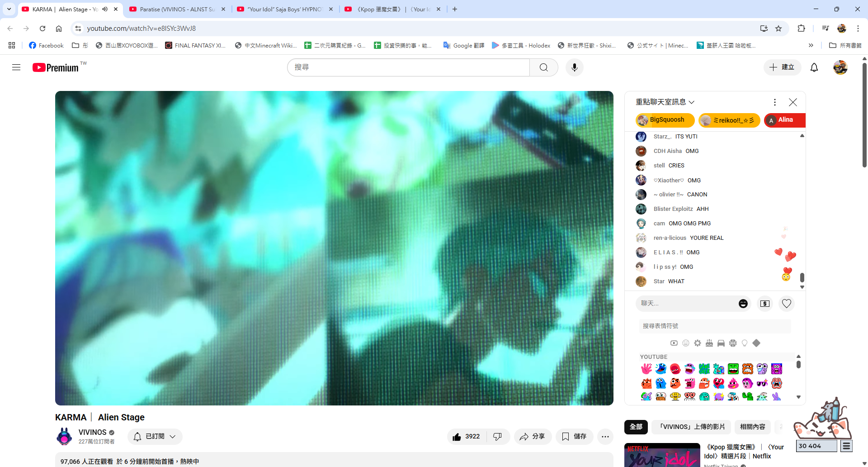Focus the emoji search 搜尋表情符號 field
868x467 pixels.
coord(715,326)
